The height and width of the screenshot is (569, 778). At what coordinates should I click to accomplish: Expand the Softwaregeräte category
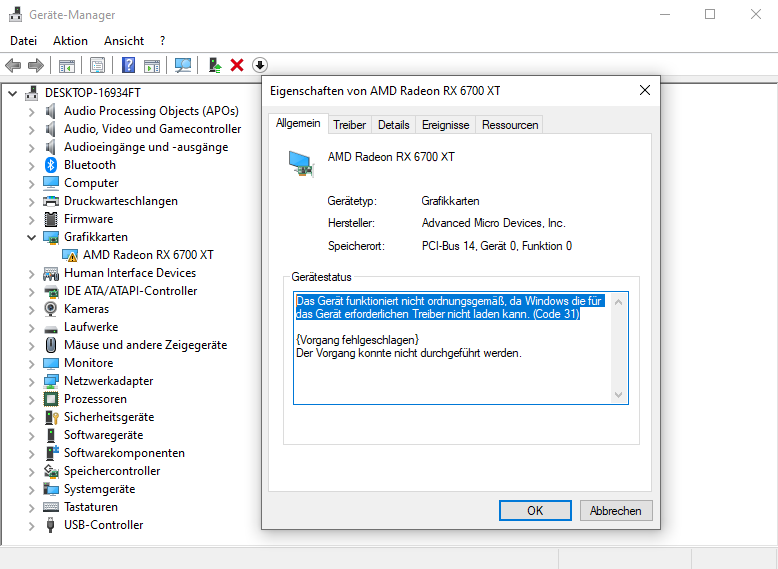point(32,436)
